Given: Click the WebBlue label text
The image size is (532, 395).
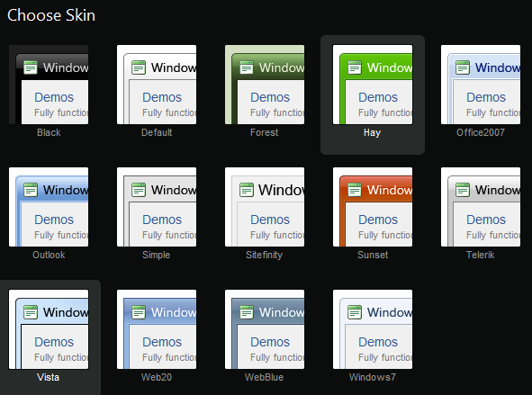Looking at the screenshot, I should [265, 377].
